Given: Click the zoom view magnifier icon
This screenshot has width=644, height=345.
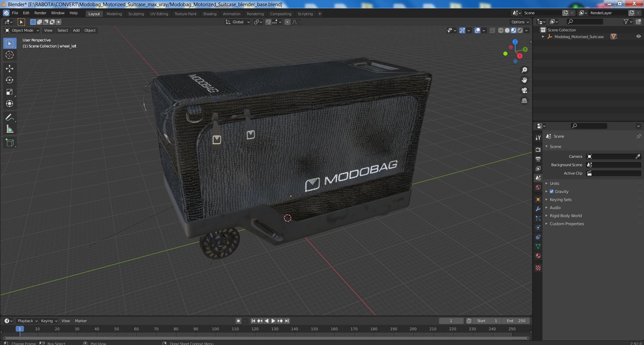Looking at the screenshot, I should [524, 70].
